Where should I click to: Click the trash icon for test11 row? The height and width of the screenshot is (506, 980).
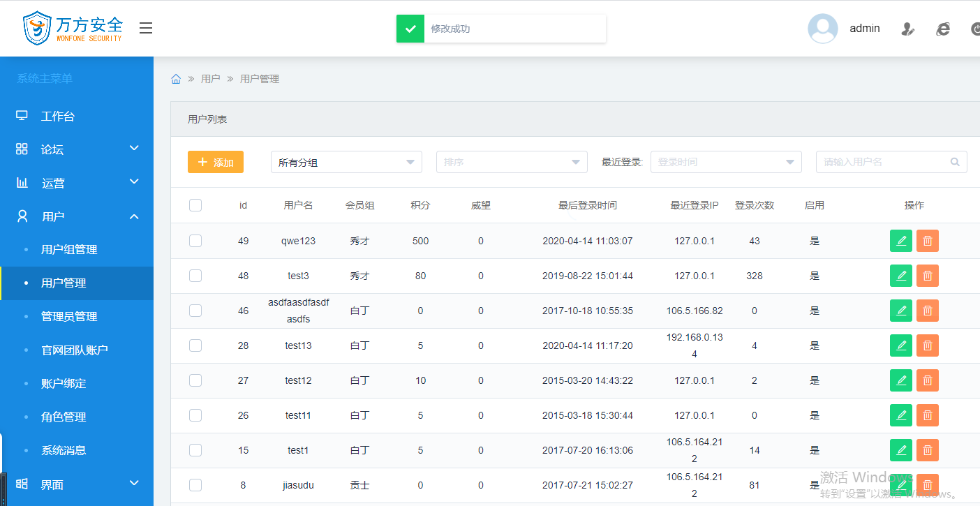[927, 415]
